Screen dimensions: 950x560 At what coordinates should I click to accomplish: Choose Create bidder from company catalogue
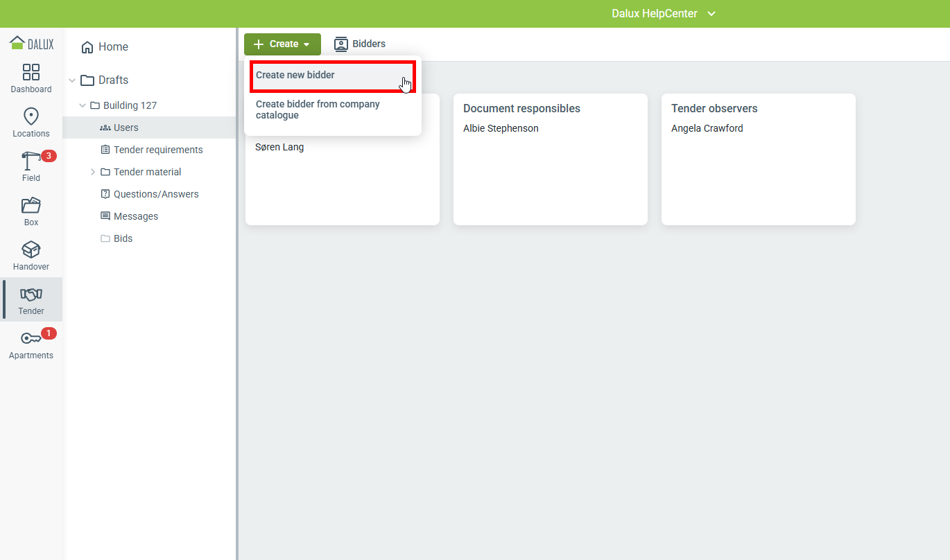coord(332,110)
